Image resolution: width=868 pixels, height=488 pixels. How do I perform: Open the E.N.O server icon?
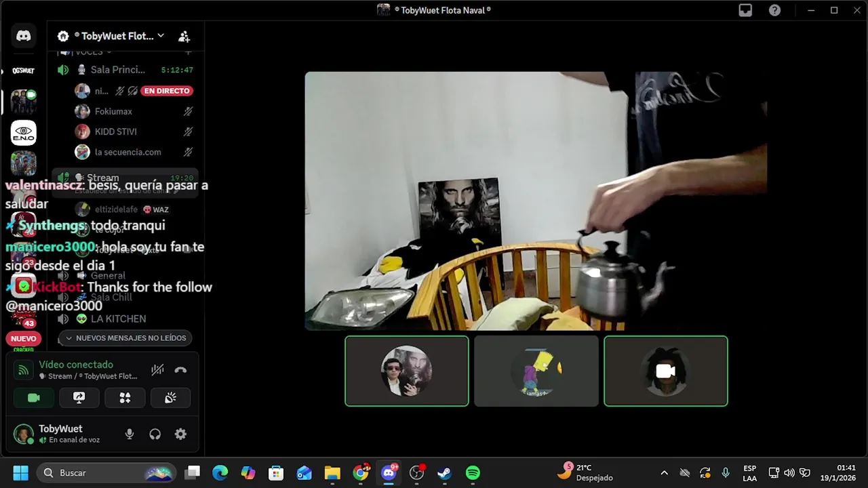(24, 132)
